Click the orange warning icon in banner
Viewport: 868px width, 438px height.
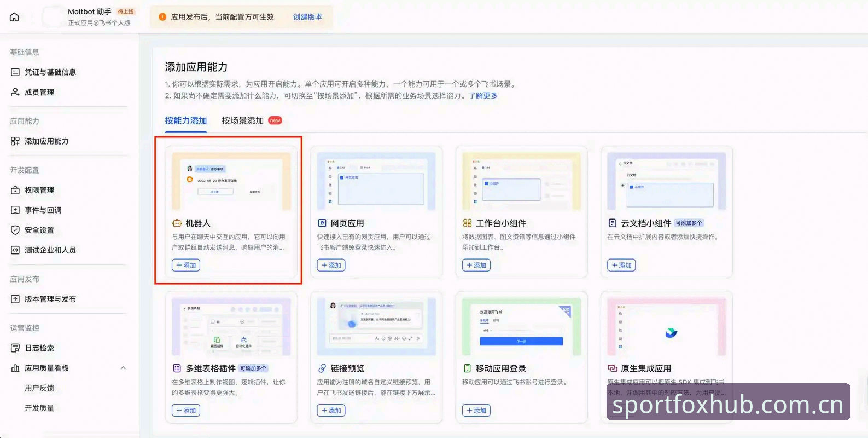coord(162,17)
